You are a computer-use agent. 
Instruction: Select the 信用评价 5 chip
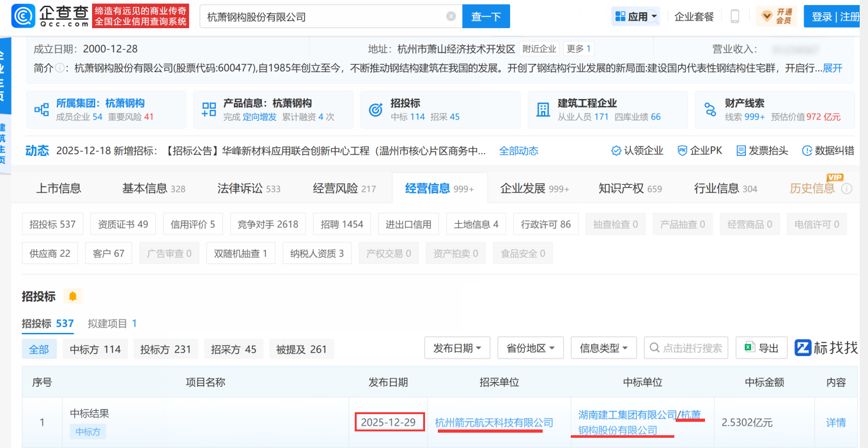tap(193, 224)
